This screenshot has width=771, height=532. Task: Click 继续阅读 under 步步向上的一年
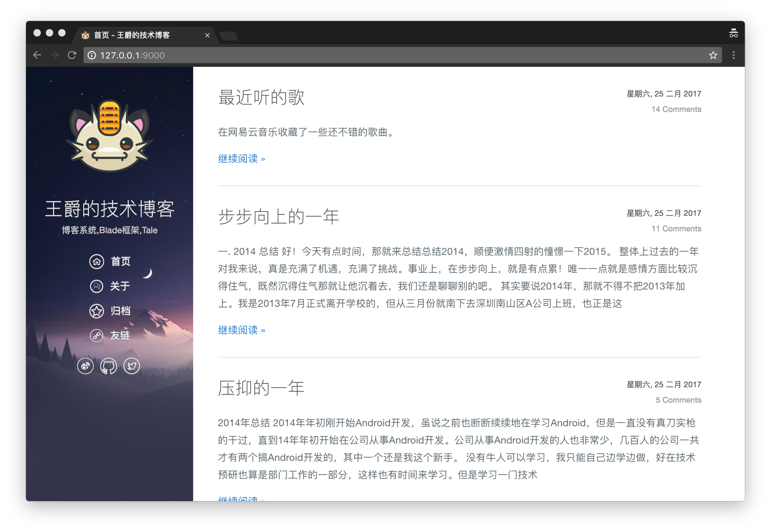click(241, 330)
